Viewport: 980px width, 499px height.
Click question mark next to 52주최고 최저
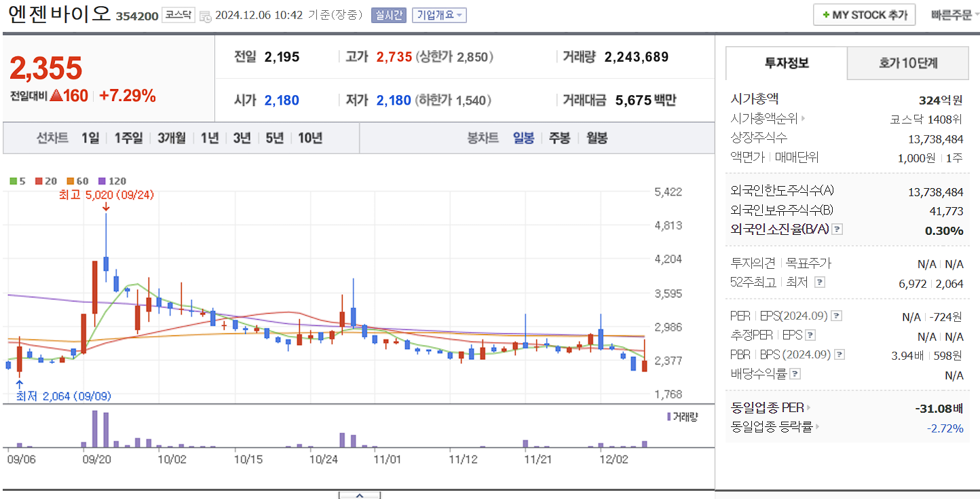tap(820, 282)
